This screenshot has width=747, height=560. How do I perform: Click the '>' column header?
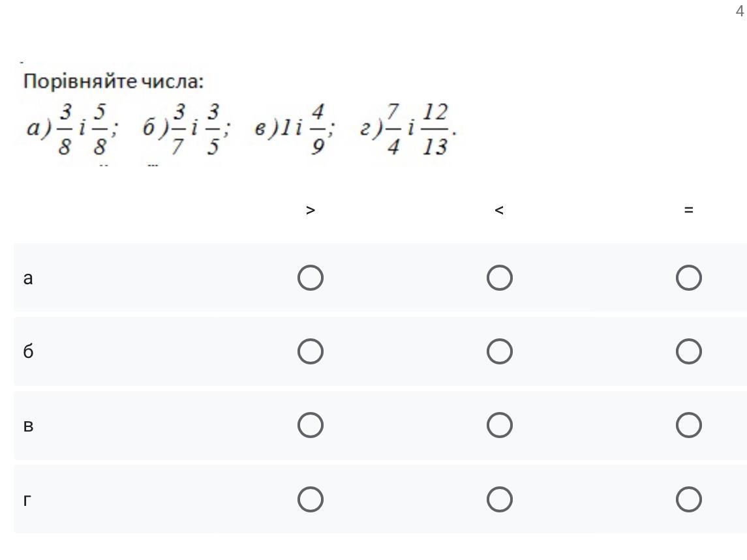pos(311,210)
